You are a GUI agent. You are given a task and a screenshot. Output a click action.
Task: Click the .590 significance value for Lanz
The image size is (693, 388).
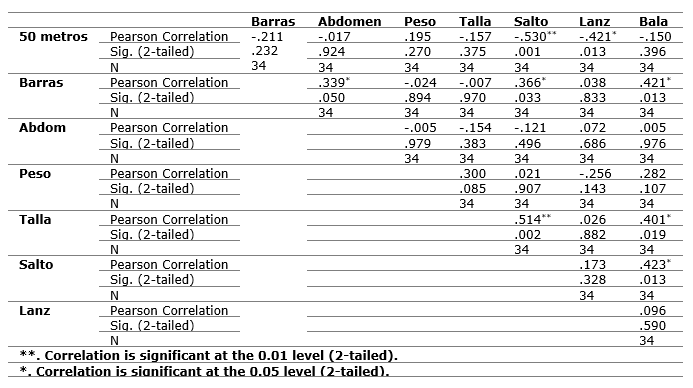pos(652,326)
